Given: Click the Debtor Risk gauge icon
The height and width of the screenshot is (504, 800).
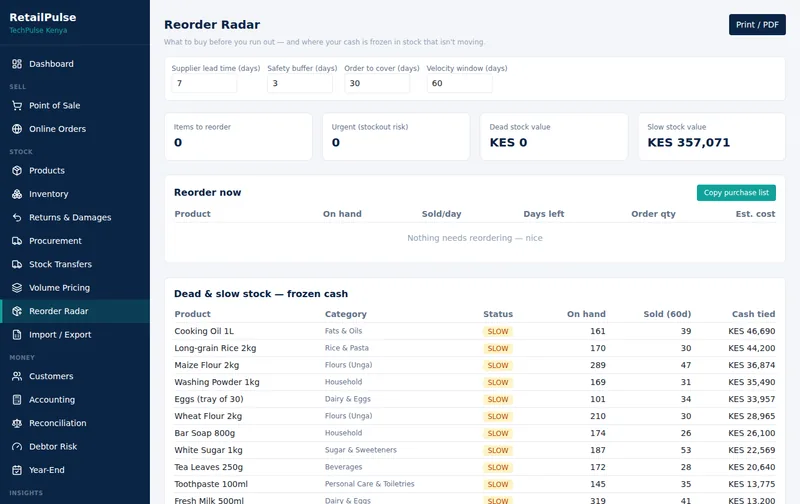Looking at the screenshot, I should (x=17, y=446).
